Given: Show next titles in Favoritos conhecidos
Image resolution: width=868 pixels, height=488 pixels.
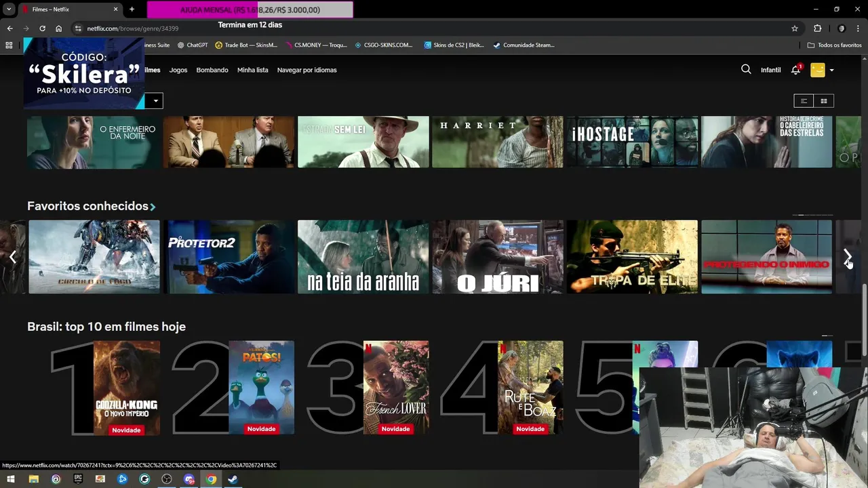Looking at the screenshot, I should (x=848, y=257).
